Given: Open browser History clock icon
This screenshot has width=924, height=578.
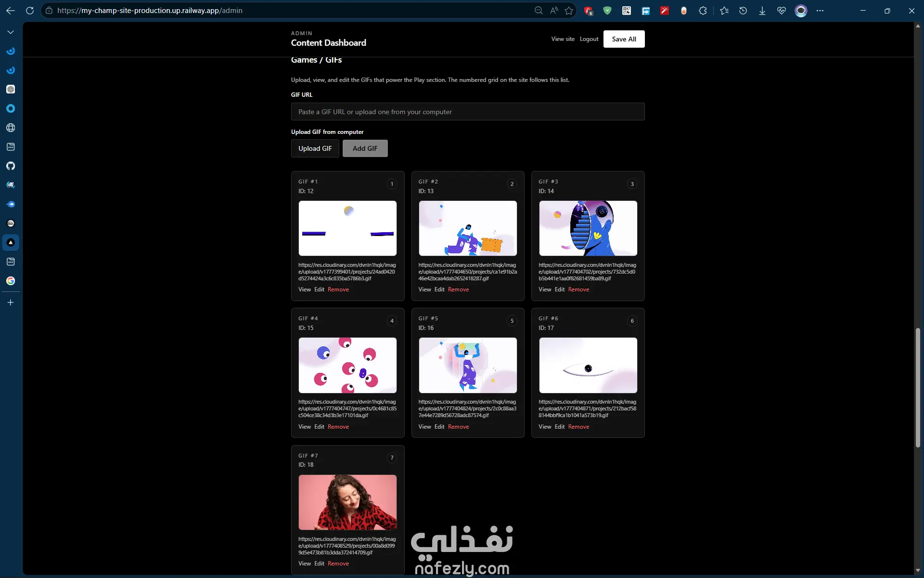Looking at the screenshot, I should [743, 11].
